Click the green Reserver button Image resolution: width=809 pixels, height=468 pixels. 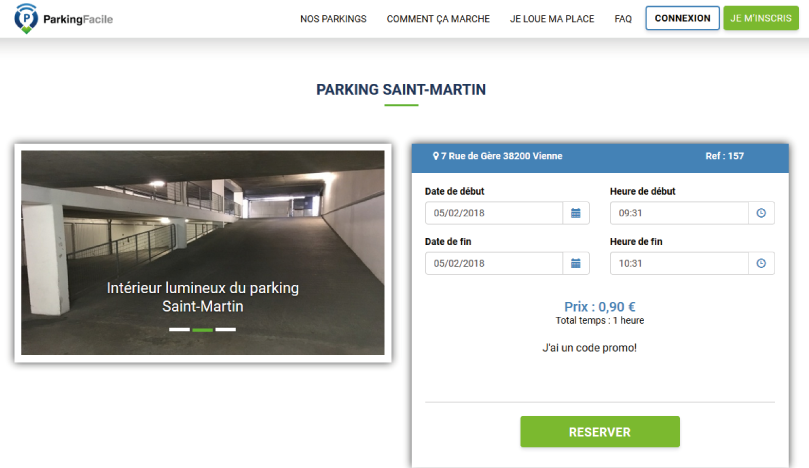[x=600, y=432]
